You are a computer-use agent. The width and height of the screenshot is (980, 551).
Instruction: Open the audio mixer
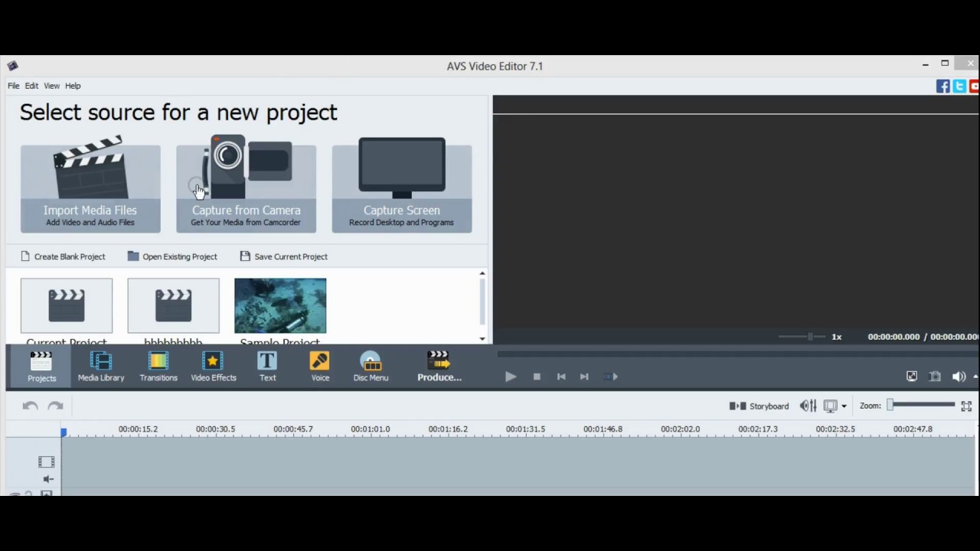pyautogui.click(x=808, y=406)
